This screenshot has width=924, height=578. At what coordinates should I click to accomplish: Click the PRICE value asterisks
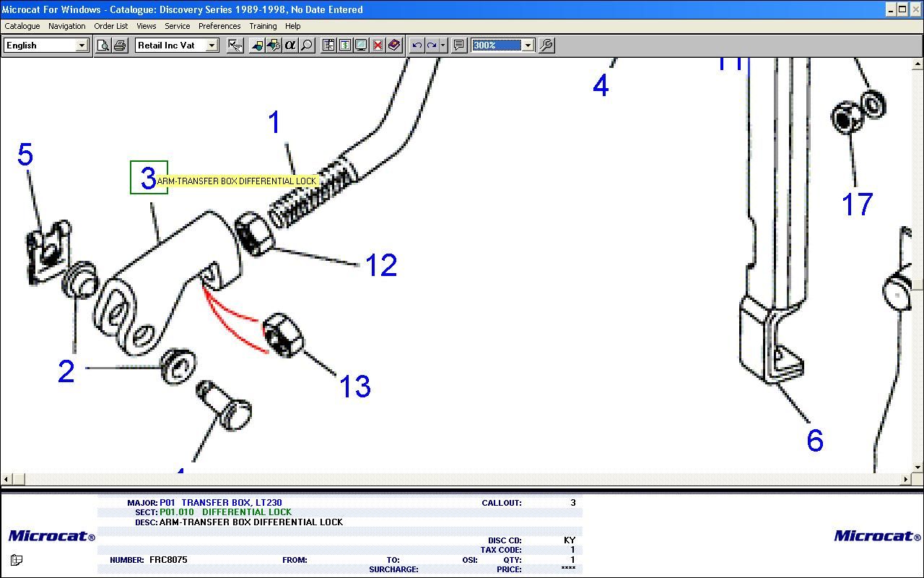[569, 569]
